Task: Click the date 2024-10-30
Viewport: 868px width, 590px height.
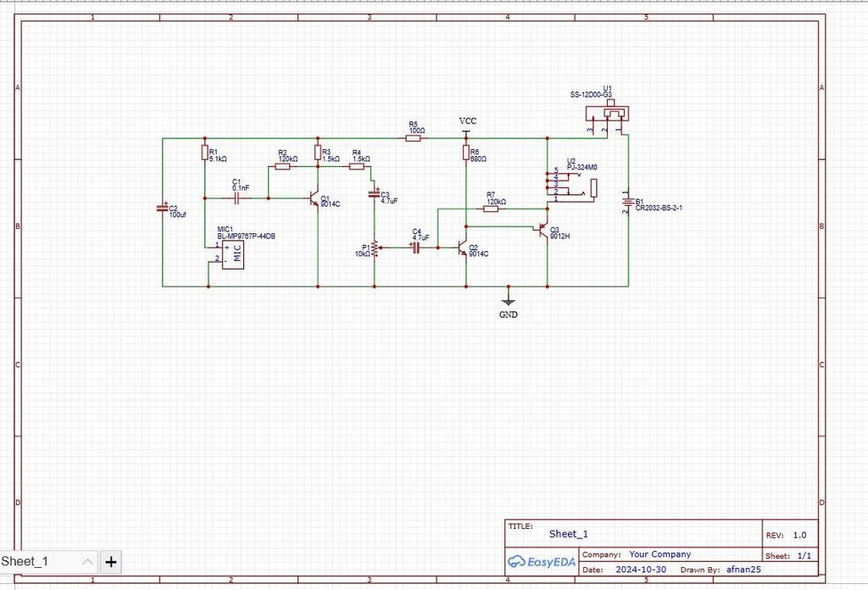Action: [x=641, y=570]
